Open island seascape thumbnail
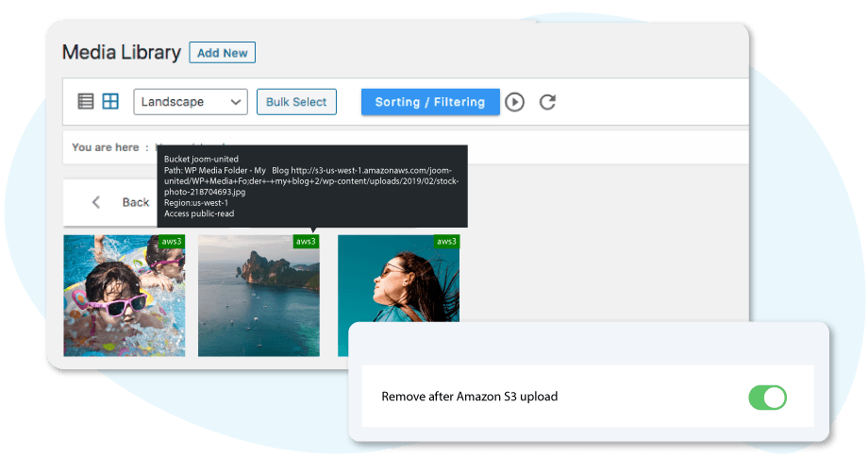 coord(259,296)
